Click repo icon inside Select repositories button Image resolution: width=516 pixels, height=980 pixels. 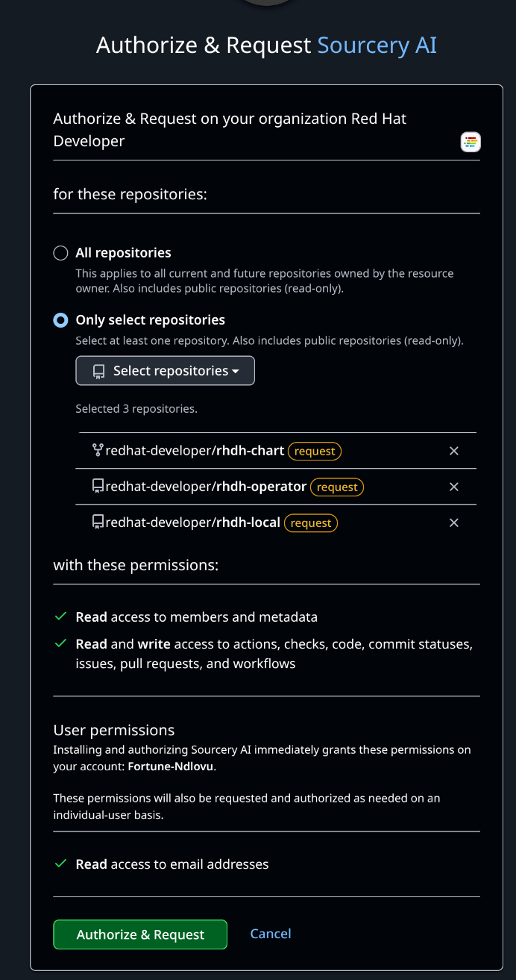click(98, 371)
